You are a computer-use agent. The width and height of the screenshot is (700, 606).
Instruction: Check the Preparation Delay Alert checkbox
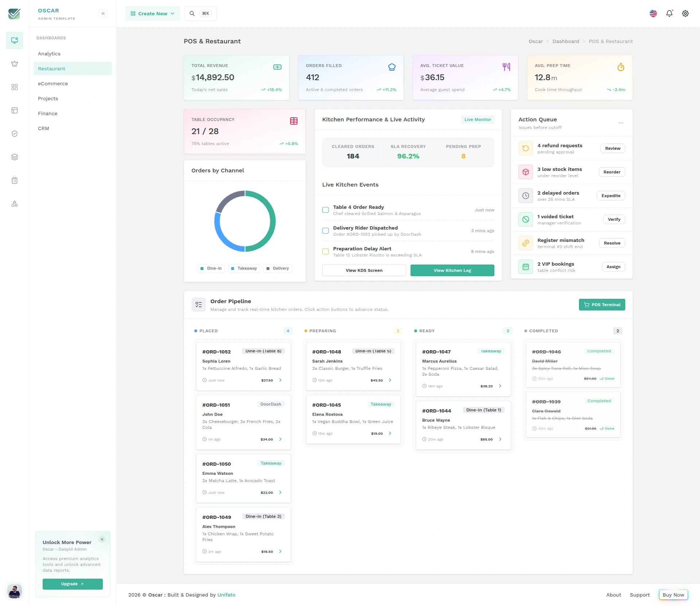pyautogui.click(x=326, y=251)
